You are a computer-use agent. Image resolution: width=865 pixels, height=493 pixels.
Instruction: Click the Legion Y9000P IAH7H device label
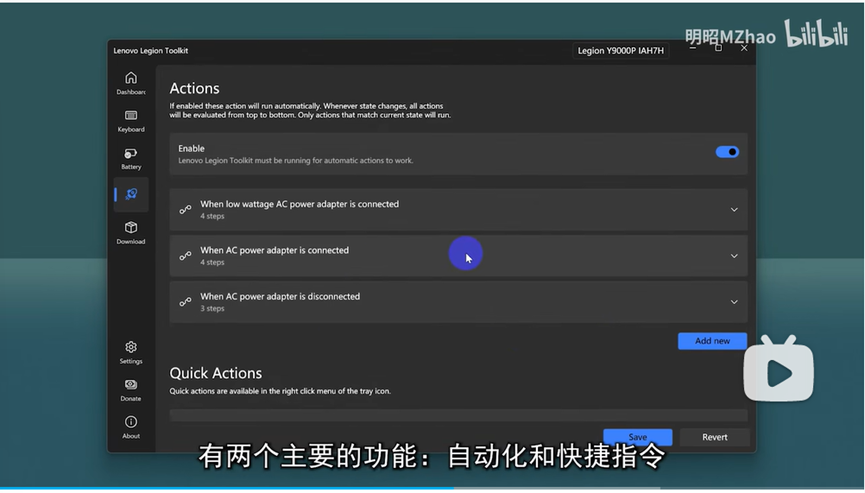[x=621, y=51]
